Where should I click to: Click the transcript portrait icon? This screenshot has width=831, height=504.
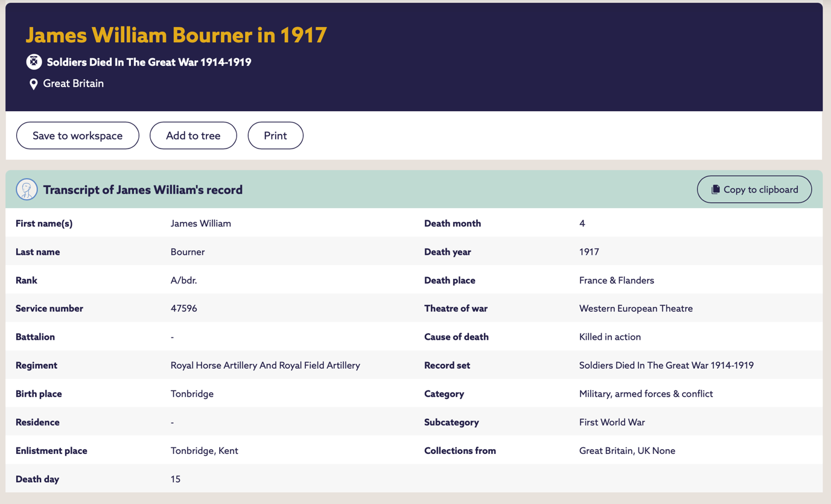coord(27,190)
